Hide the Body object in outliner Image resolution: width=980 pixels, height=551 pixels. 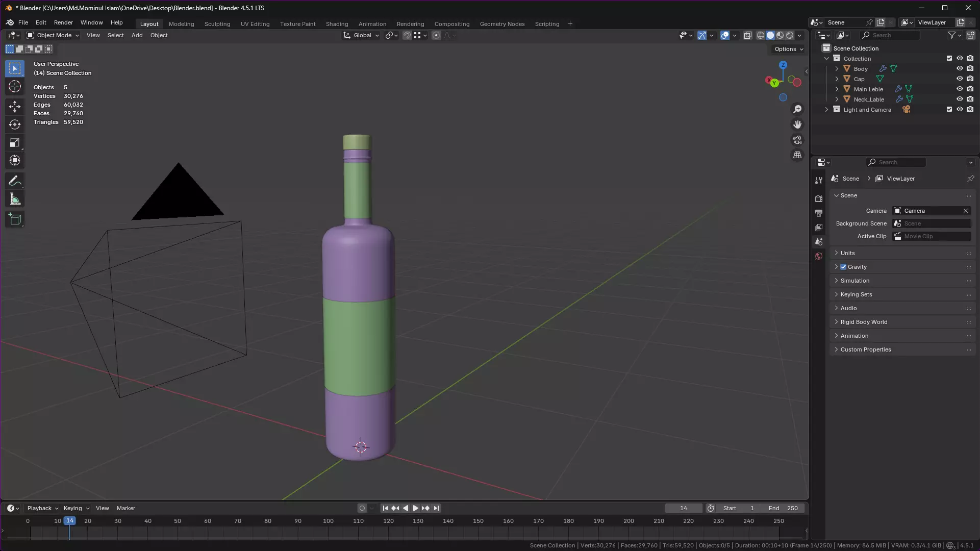(960, 69)
